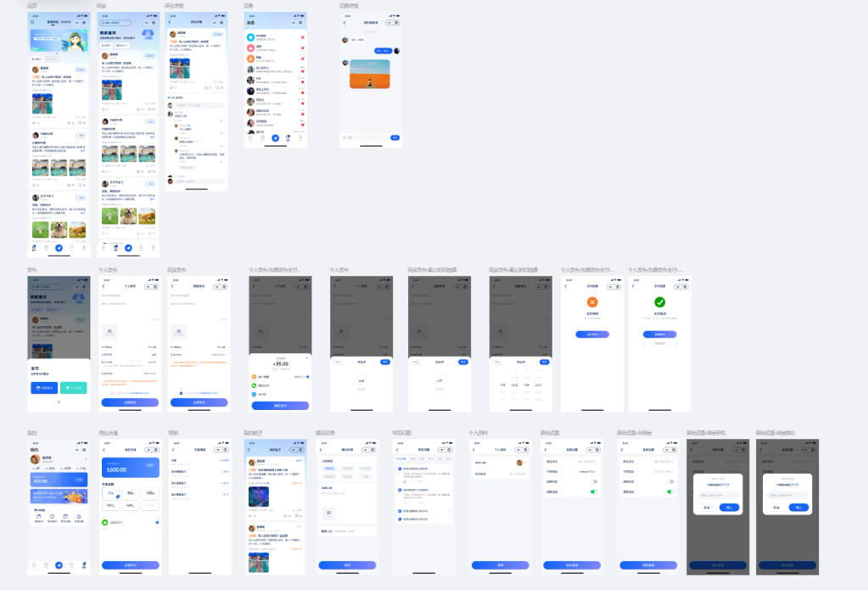Close the publish popup with the X icon
The height and width of the screenshot is (590, 868).
click(x=59, y=402)
